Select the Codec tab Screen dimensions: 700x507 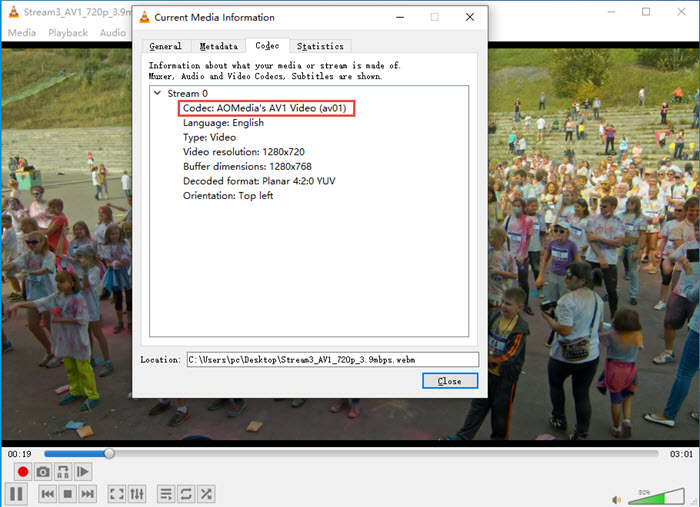pos(267,46)
